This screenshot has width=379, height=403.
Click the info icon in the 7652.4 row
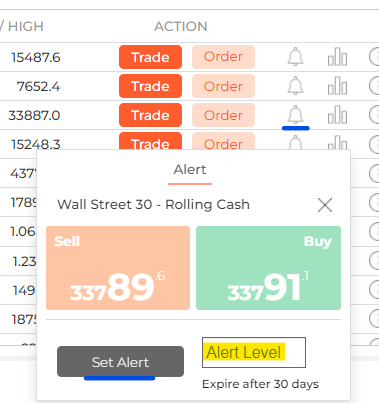point(374,86)
